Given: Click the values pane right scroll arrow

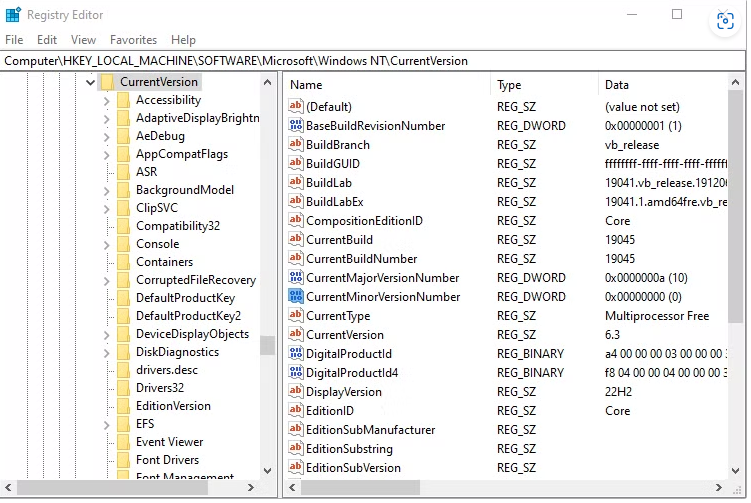Looking at the screenshot, I should pos(718,487).
